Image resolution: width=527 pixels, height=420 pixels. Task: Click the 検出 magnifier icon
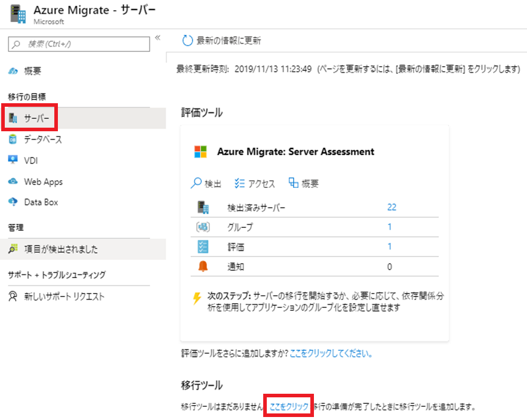[x=196, y=183]
